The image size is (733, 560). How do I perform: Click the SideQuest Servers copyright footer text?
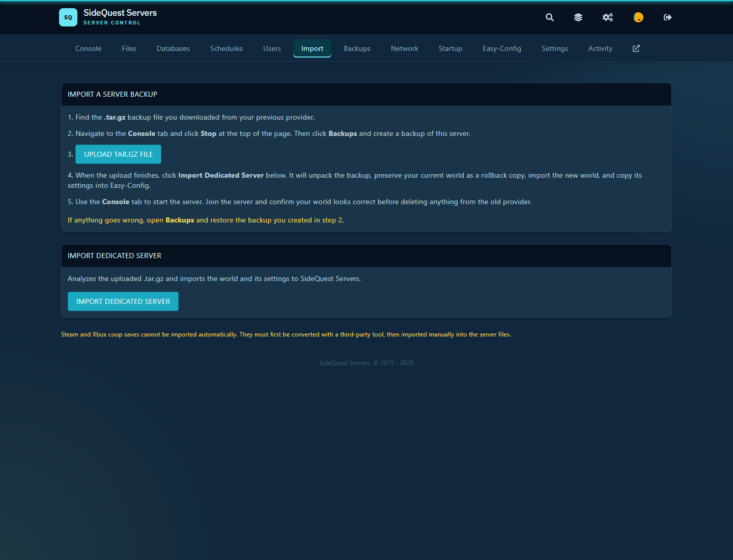[x=366, y=363]
